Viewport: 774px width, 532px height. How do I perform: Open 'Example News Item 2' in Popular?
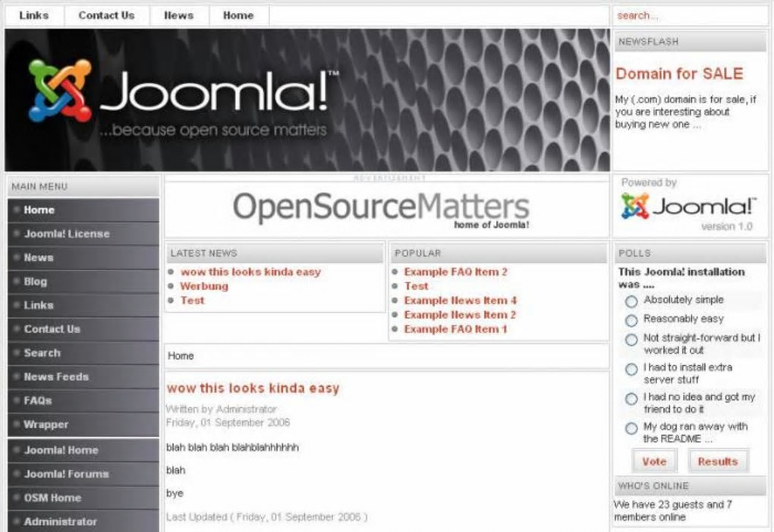(460, 315)
